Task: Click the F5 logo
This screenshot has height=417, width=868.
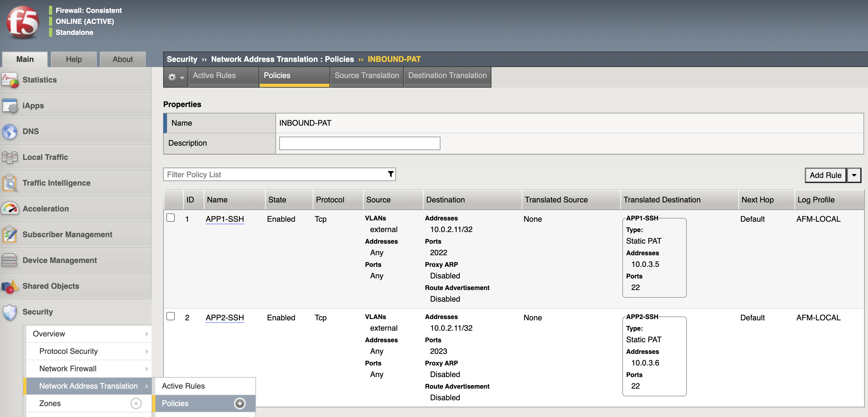Action: click(23, 22)
